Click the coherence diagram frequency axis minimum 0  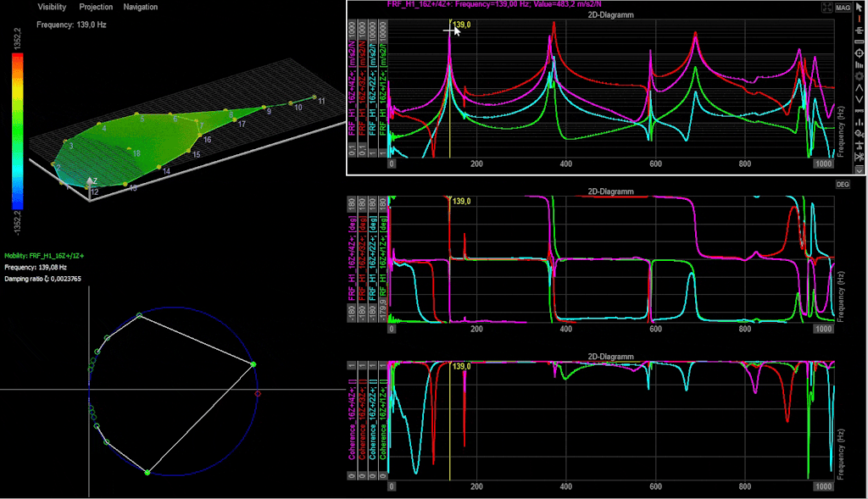[x=392, y=486]
